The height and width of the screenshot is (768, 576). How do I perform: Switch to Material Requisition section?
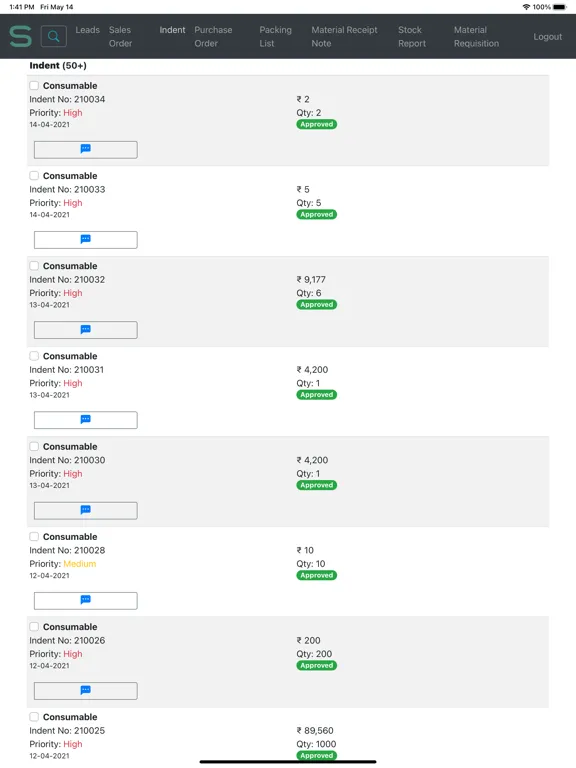click(476, 37)
